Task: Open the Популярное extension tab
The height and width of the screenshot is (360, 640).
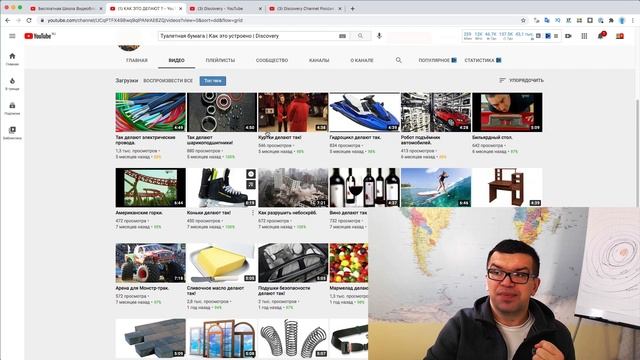Action: coord(437,60)
